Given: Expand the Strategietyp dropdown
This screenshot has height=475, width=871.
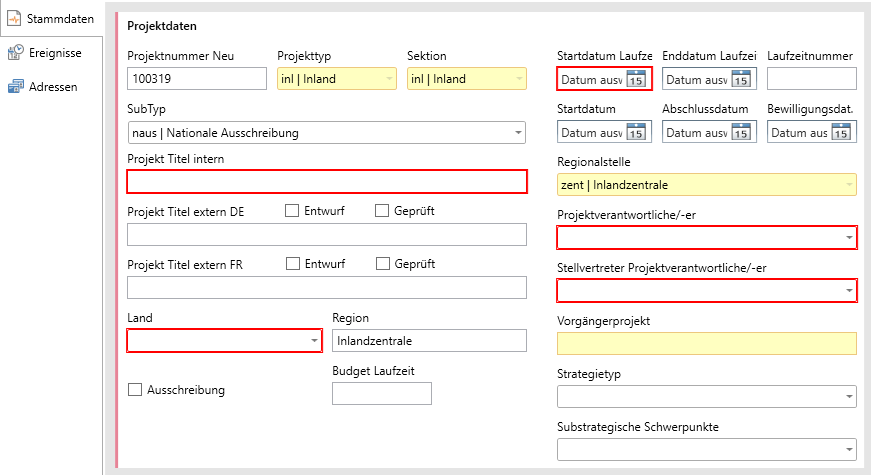Looking at the screenshot, I should [x=849, y=398].
